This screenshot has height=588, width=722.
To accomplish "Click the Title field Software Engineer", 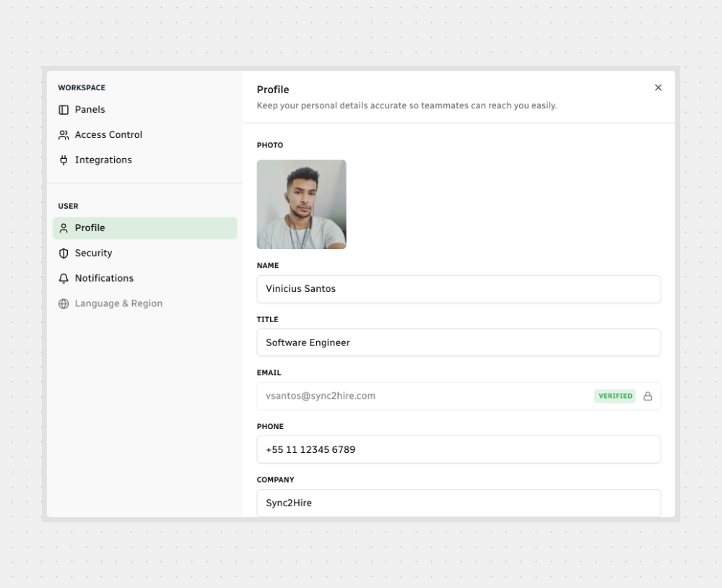I will (x=458, y=342).
